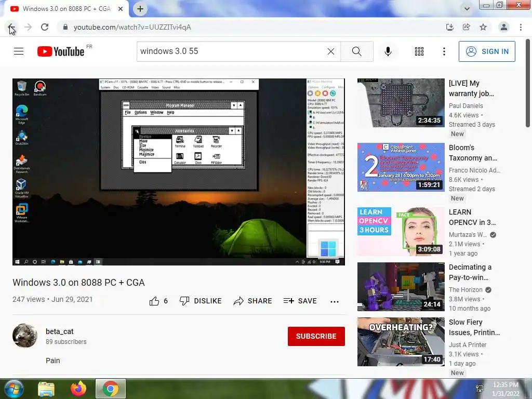The width and height of the screenshot is (532, 399).
Task: Open Chrome's three-dot menu
Action: (x=521, y=27)
